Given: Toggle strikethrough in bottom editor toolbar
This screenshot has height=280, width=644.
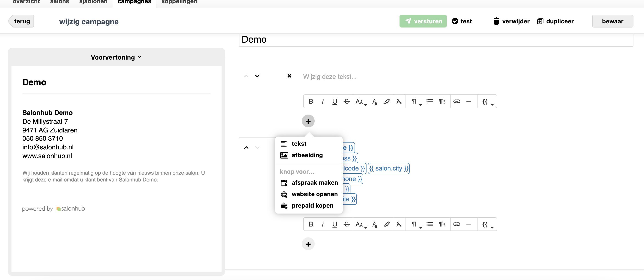Looking at the screenshot, I should 347,224.
